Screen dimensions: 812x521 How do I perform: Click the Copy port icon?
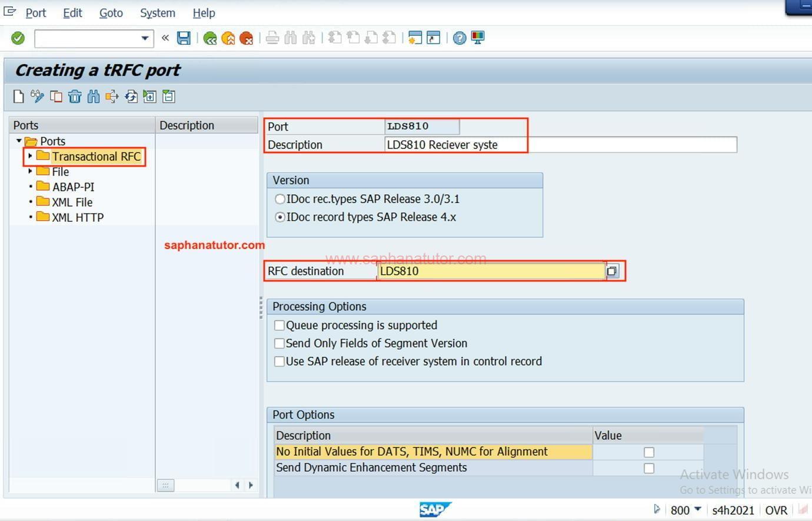pyautogui.click(x=56, y=97)
